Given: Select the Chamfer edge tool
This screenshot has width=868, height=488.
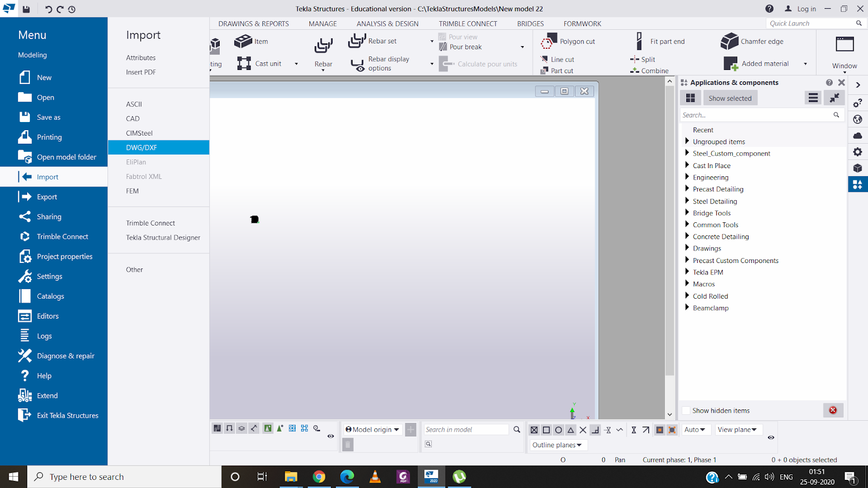Looking at the screenshot, I should point(729,41).
